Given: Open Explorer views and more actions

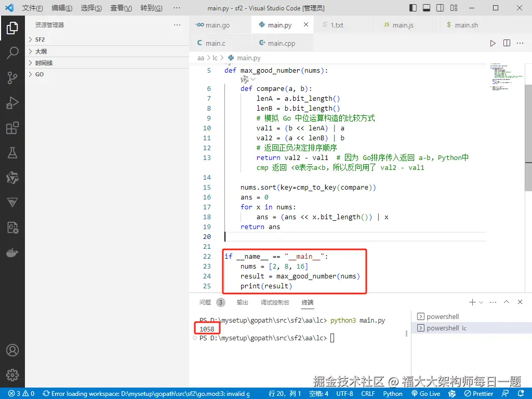Looking at the screenshot, I should 177,25.
